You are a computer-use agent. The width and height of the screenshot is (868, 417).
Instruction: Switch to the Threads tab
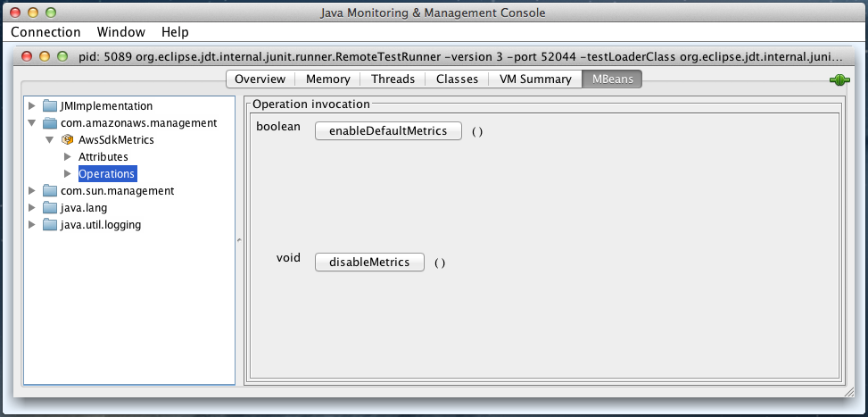[x=393, y=79]
